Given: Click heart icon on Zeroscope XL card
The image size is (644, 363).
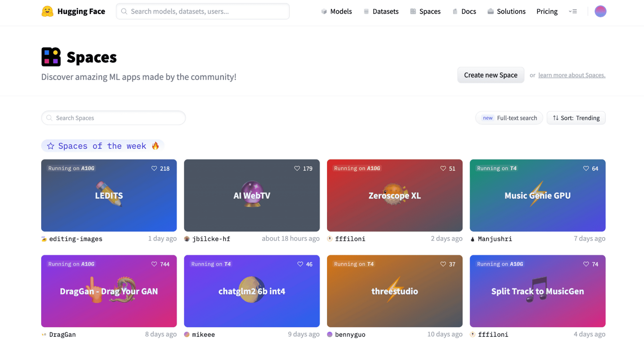Looking at the screenshot, I should coord(443,168).
